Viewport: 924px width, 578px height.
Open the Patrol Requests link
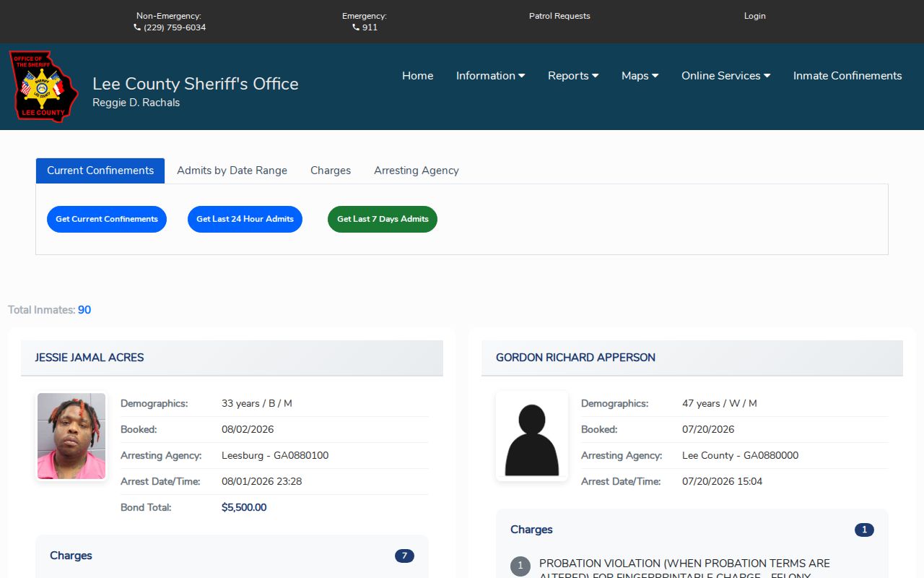coord(559,16)
